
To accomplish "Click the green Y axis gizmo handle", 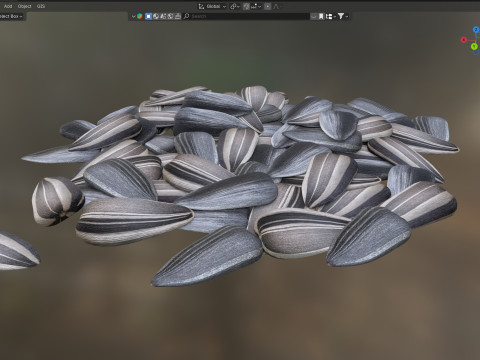I will point(474,46).
